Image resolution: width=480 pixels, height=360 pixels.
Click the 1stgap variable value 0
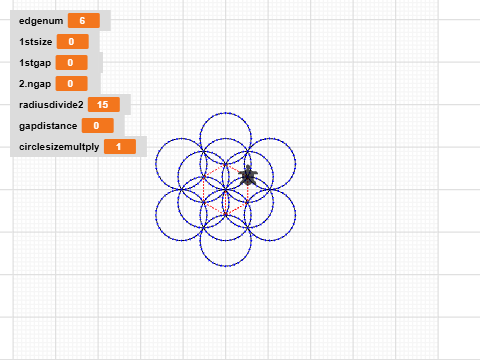(x=72, y=63)
